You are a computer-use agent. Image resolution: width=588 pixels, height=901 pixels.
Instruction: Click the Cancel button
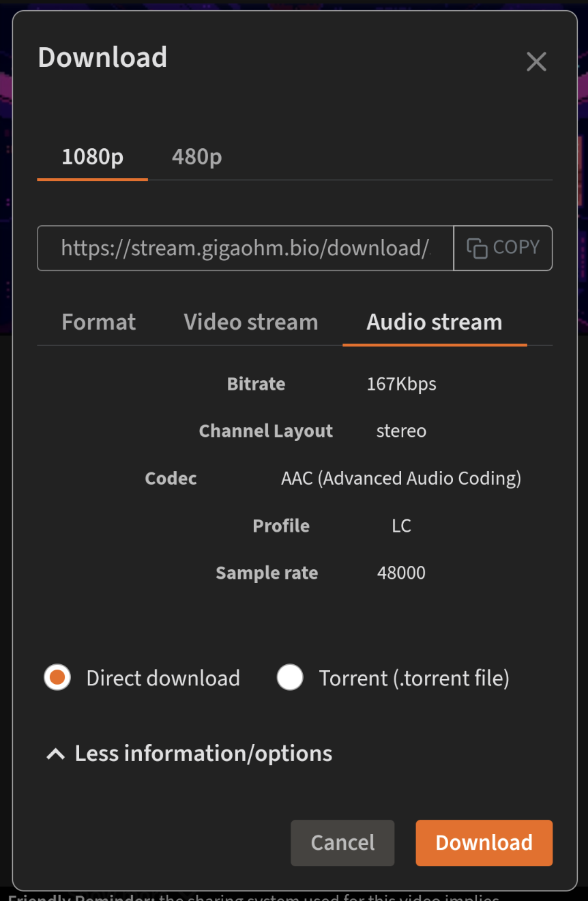(342, 843)
